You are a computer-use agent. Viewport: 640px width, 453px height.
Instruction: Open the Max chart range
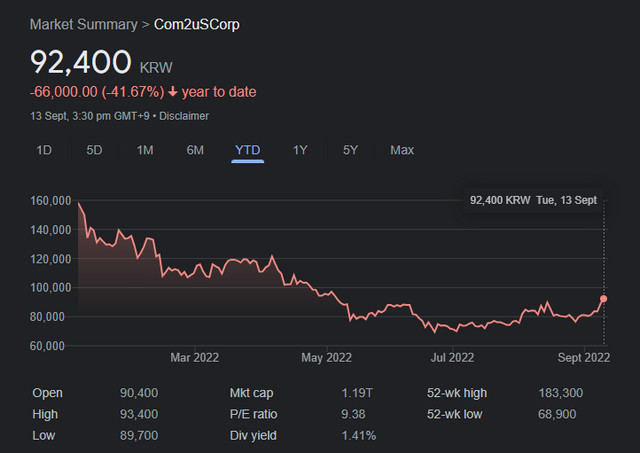(x=402, y=150)
